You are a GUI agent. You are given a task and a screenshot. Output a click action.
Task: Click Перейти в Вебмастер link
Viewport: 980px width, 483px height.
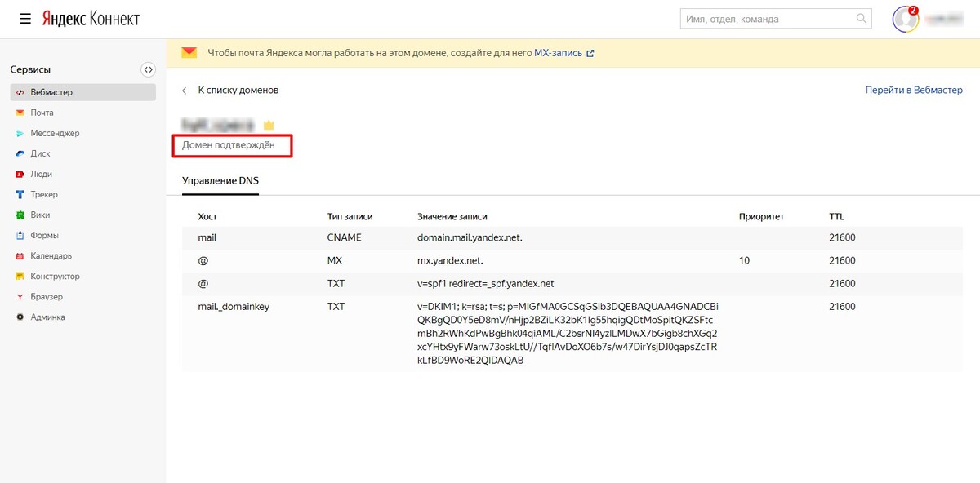pyautogui.click(x=914, y=90)
